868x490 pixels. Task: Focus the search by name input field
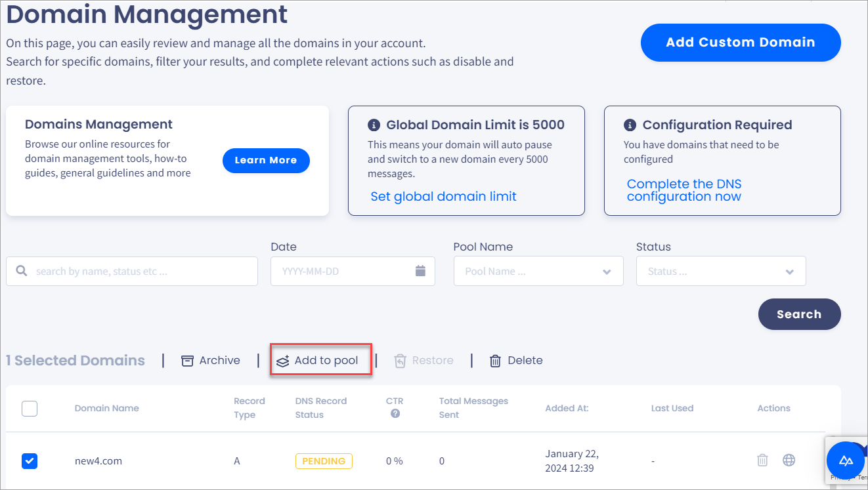pyautogui.click(x=132, y=271)
